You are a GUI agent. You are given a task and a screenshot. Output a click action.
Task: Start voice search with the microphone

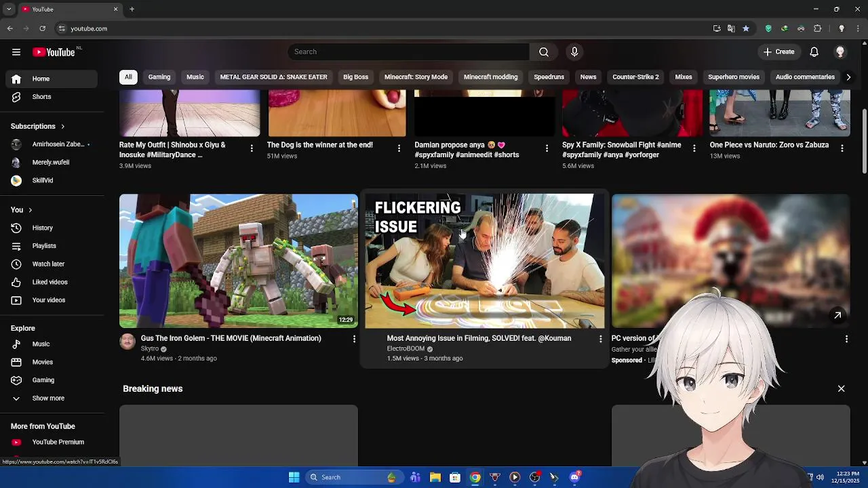[574, 52]
